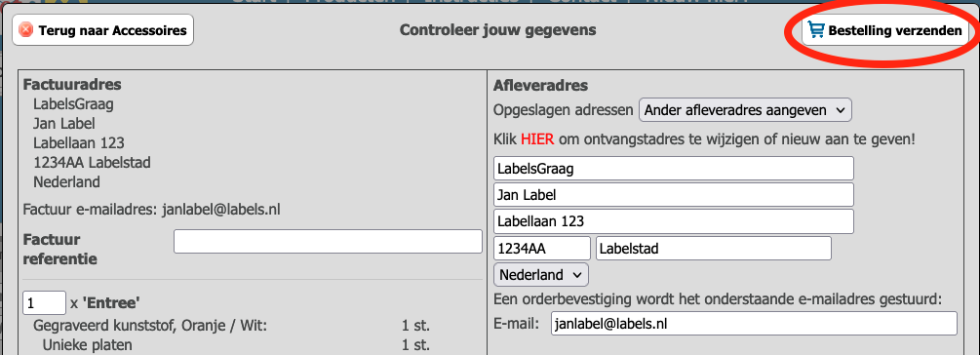This screenshot has height=355, width=980.
Task: Click the Factuuradres heading
Action: [x=72, y=85]
